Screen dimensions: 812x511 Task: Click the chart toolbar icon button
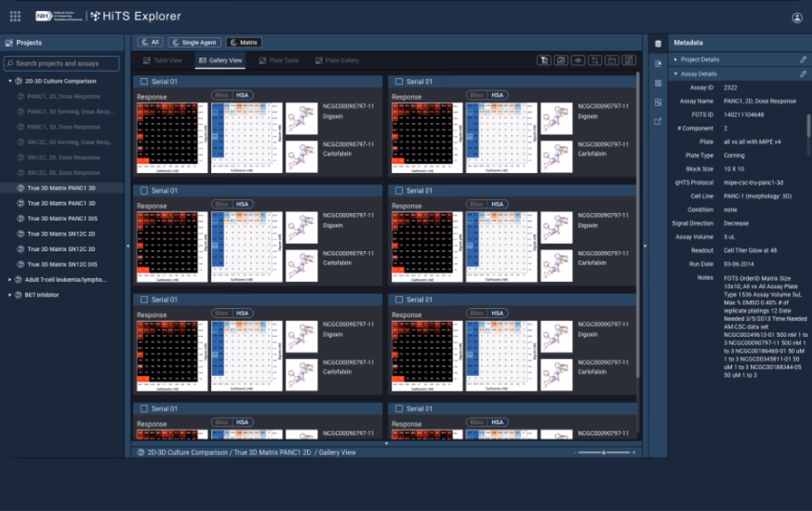point(561,60)
